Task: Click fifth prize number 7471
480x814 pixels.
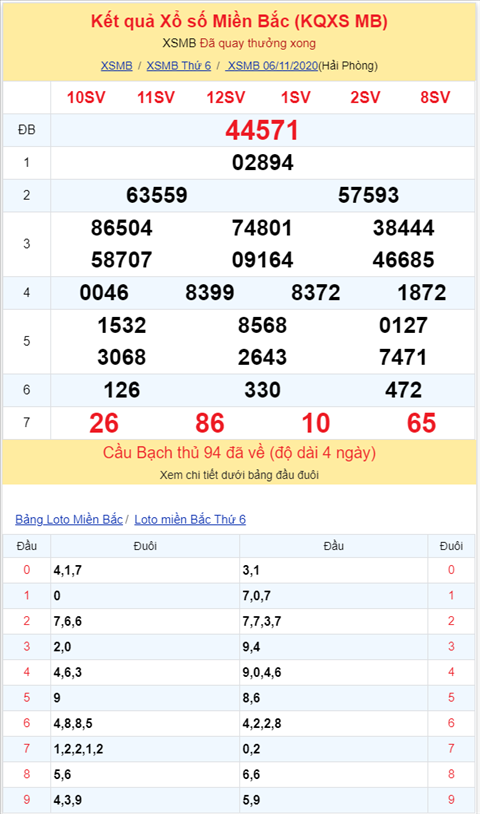Action: point(403,357)
